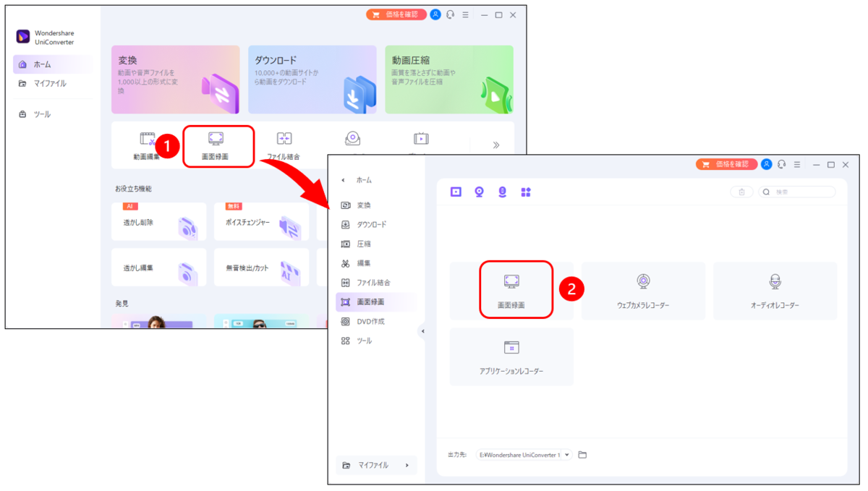Select 変換 in the recorder window sidebar

pyautogui.click(x=375, y=205)
